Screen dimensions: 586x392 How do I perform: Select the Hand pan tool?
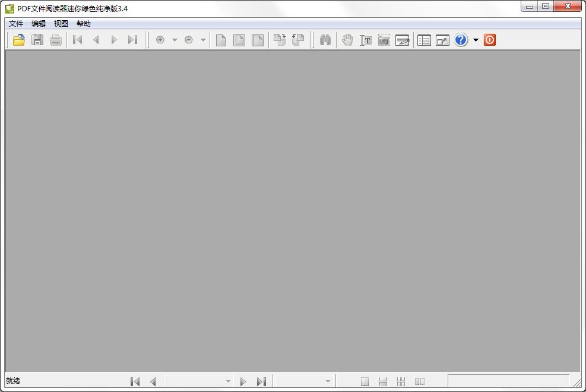click(x=347, y=40)
